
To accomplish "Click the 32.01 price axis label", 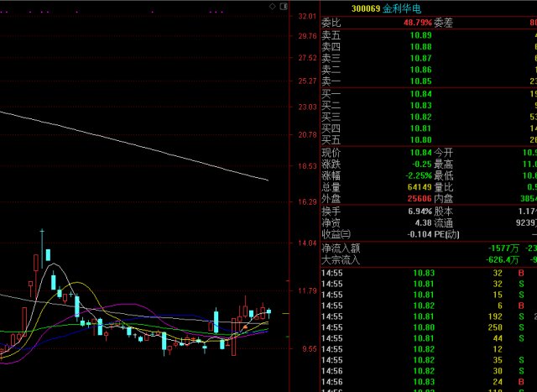I will (306, 17).
